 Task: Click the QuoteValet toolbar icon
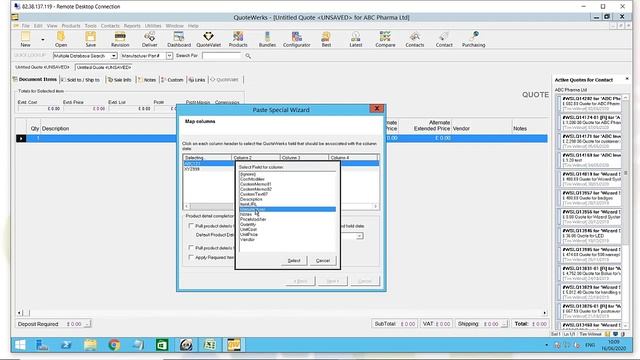(x=209, y=39)
